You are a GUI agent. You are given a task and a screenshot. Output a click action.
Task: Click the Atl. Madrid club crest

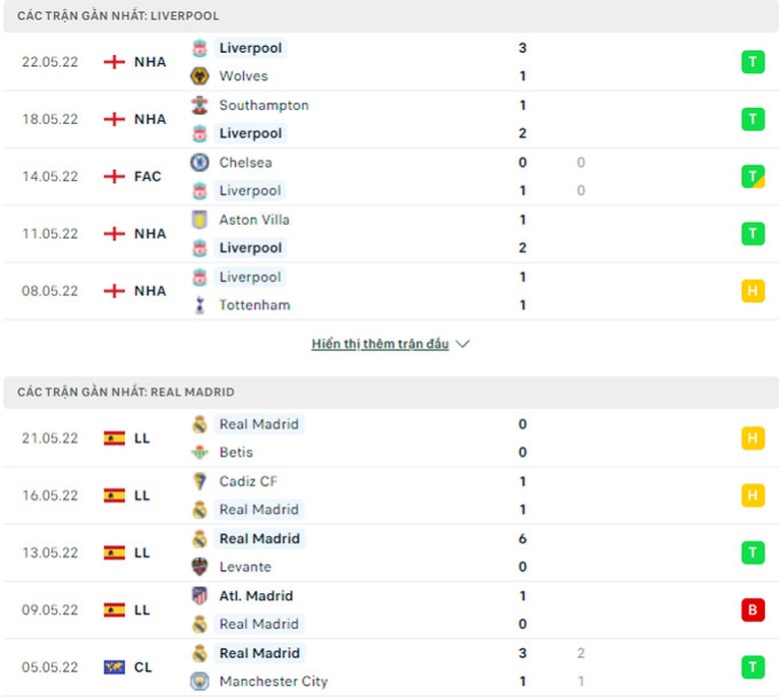(200, 596)
